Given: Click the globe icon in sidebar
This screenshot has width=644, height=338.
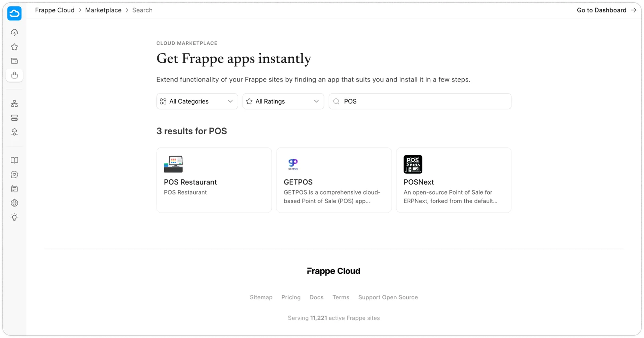Looking at the screenshot, I should pyautogui.click(x=14, y=203).
